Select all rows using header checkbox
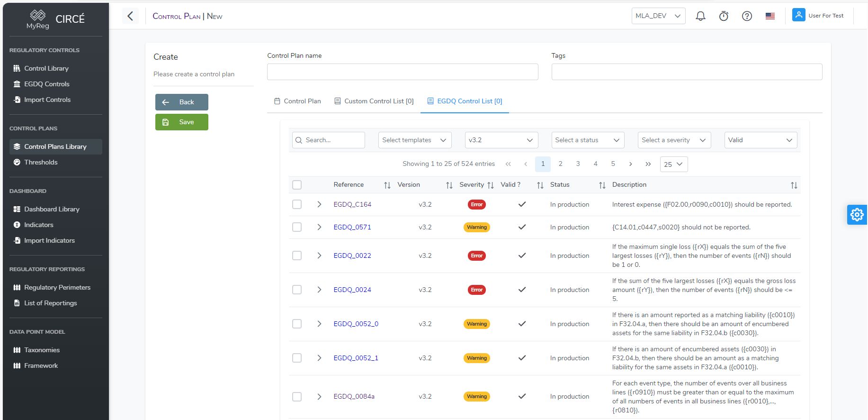 [297, 185]
